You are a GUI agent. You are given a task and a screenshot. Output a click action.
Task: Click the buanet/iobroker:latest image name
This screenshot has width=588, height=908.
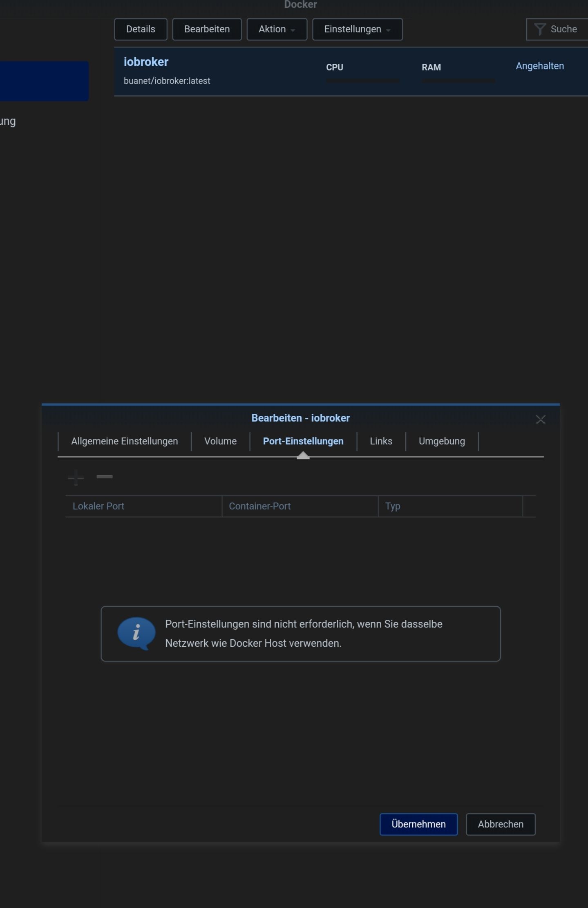click(x=167, y=81)
